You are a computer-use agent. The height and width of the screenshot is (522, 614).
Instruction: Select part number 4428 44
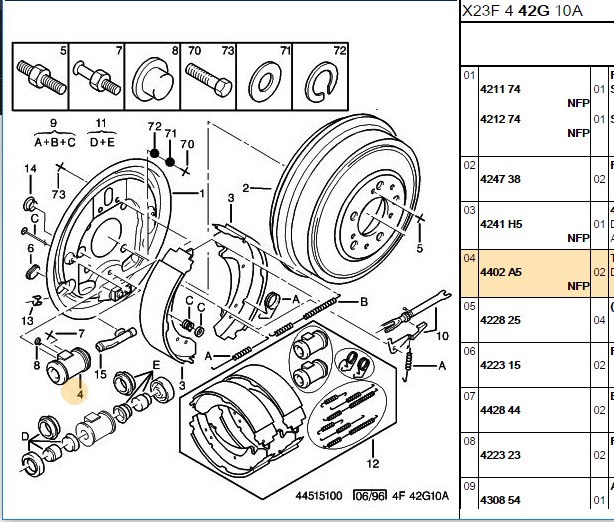point(500,410)
